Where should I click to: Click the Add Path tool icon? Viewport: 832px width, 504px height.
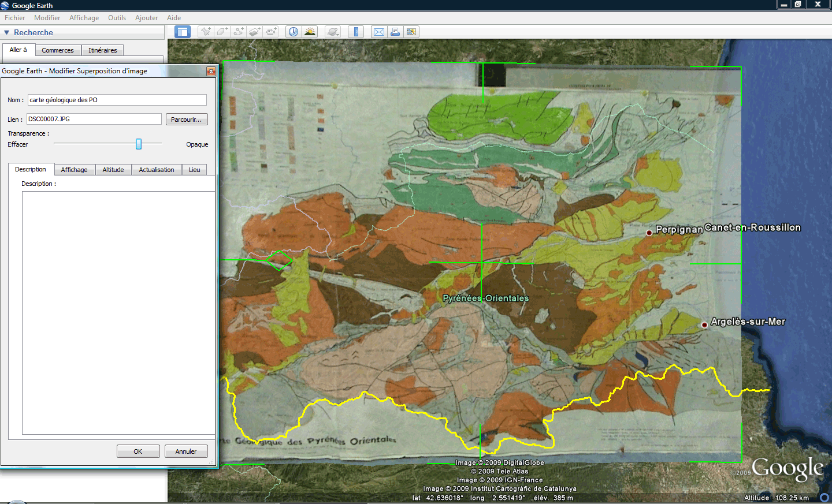coord(239,32)
